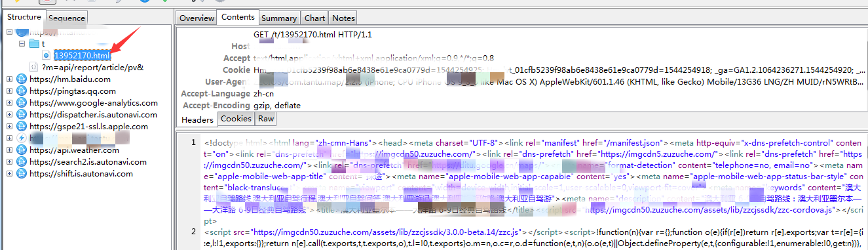Image resolution: width=868 pixels, height=250 pixels.
Task: Expand the https://hm.baidu.com host node
Action: [x=9, y=79]
